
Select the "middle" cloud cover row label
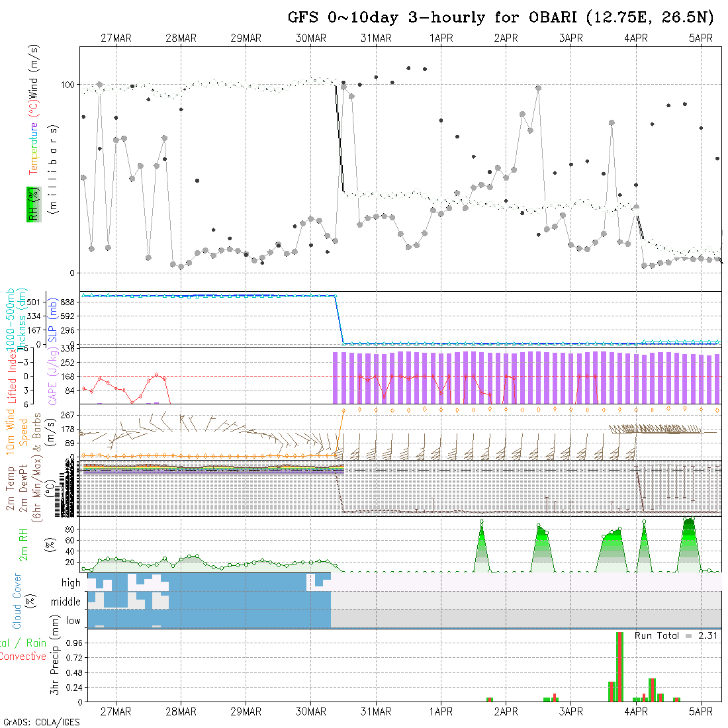(x=66, y=602)
